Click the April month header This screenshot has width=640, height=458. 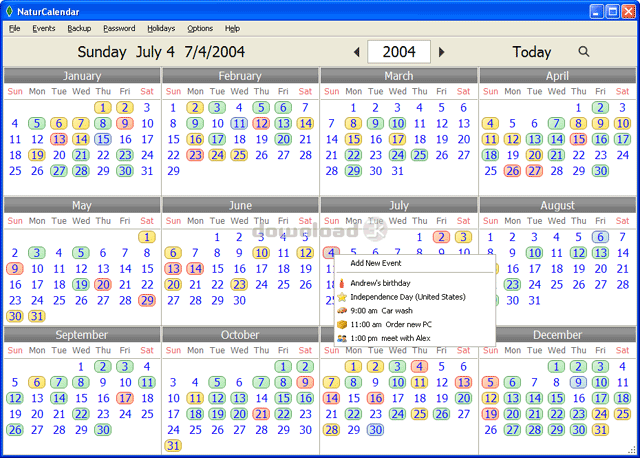(x=558, y=76)
